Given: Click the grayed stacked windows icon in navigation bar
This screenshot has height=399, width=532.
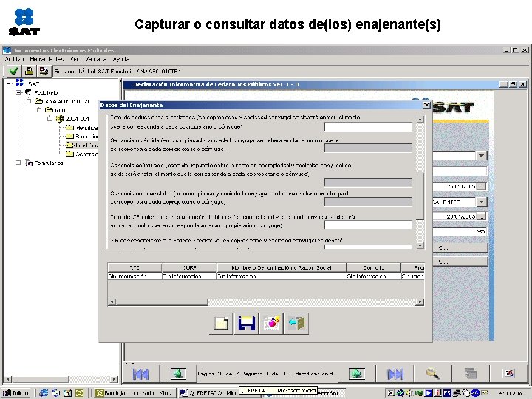Looking at the screenshot, I should (x=470, y=374).
